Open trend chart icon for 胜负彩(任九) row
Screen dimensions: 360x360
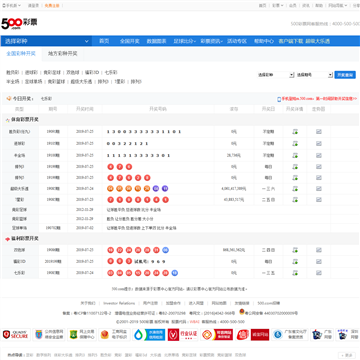pyautogui.click(x=319, y=132)
